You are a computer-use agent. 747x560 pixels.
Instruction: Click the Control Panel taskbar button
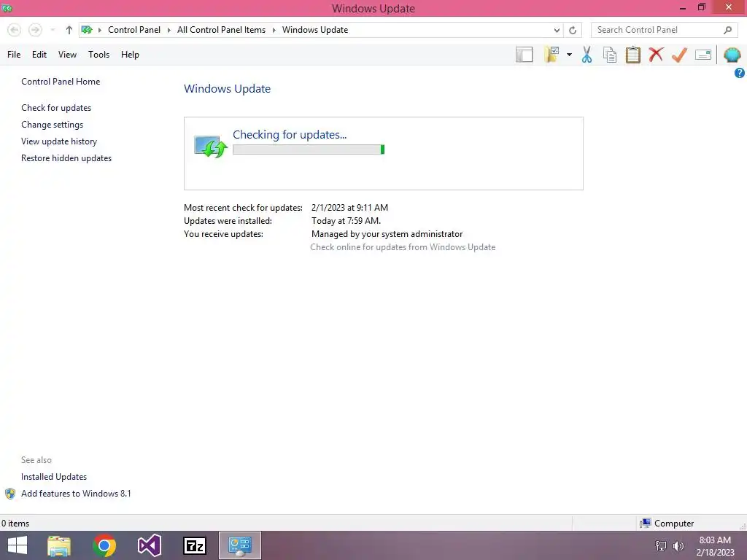point(239,545)
